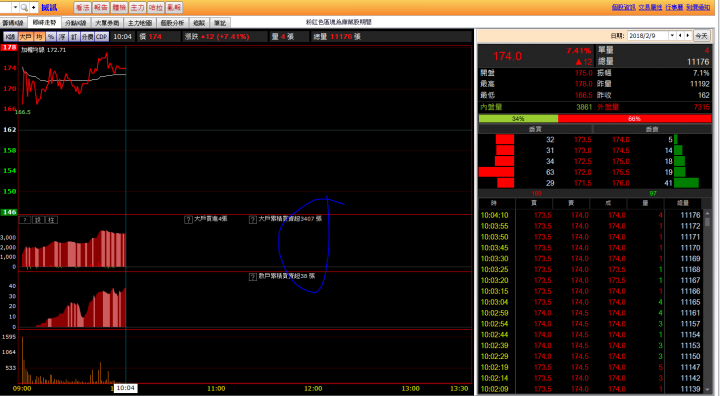Toggle the 大戶 indicator button
Image resolution: width=720 pixels, height=396 pixels.
(25, 37)
